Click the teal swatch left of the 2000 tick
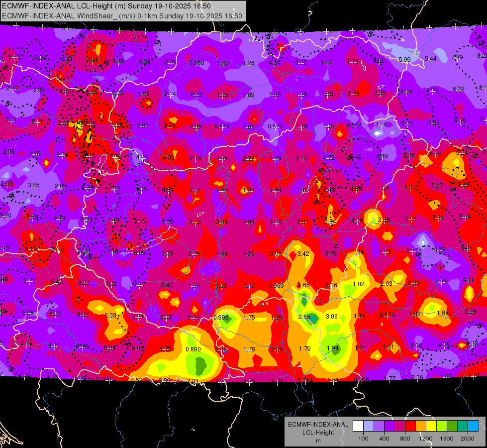 click(x=463, y=426)
